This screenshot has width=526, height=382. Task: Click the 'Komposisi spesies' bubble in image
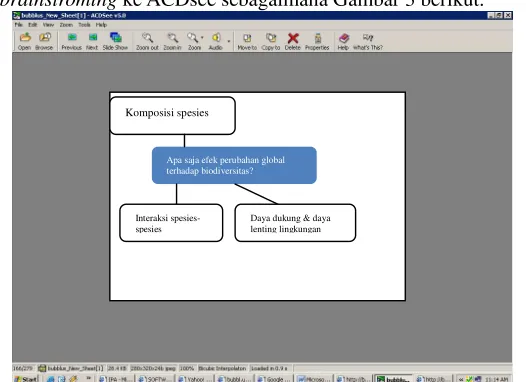[x=172, y=116]
